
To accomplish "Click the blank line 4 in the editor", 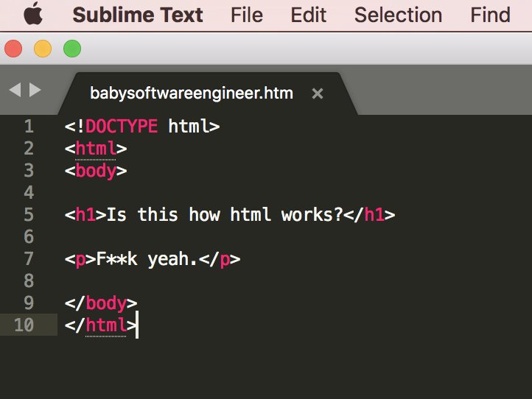I will coord(295,192).
